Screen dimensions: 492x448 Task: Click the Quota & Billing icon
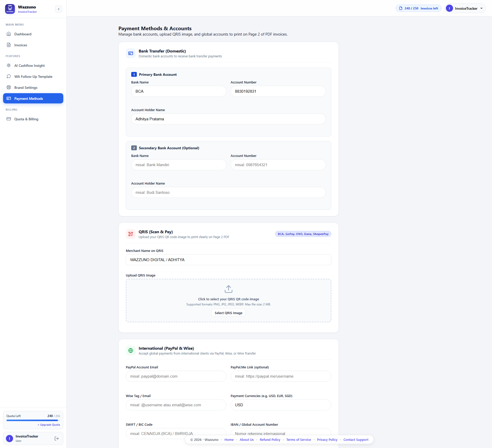[x=9, y=119]
